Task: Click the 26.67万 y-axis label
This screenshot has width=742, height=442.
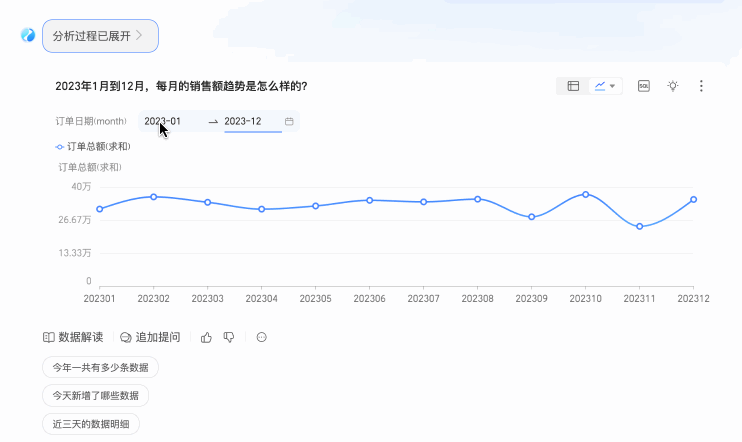Action: tap(74, 220)
